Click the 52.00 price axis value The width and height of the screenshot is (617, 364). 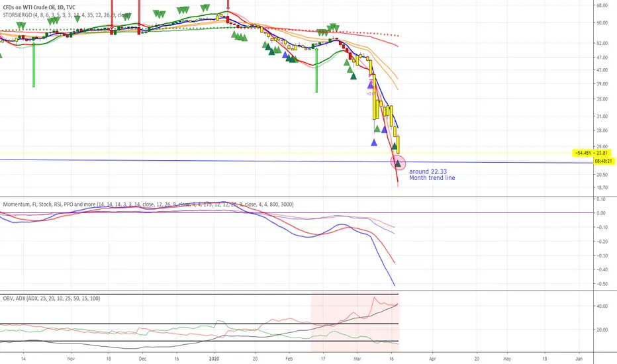pos(602,43)
